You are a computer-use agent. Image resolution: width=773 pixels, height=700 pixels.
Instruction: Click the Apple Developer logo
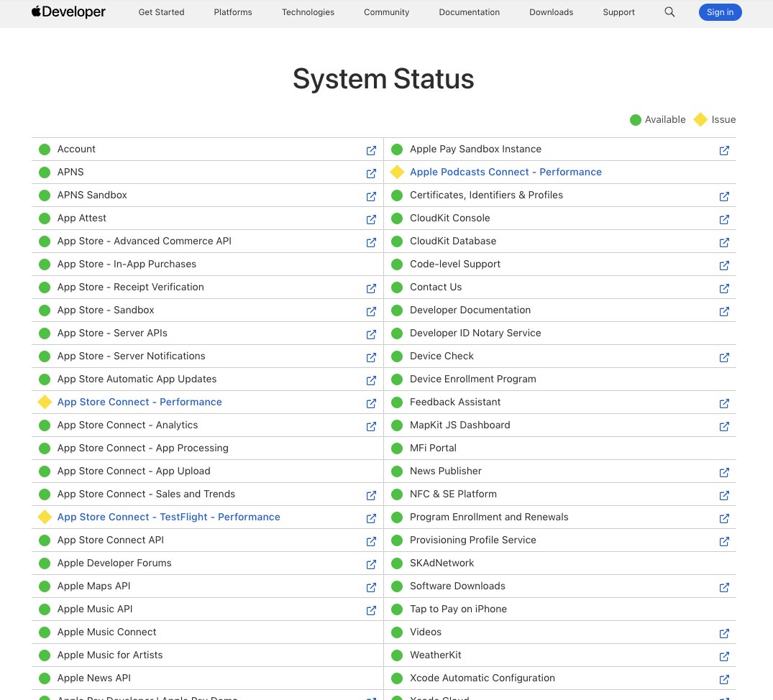point(68,11)
